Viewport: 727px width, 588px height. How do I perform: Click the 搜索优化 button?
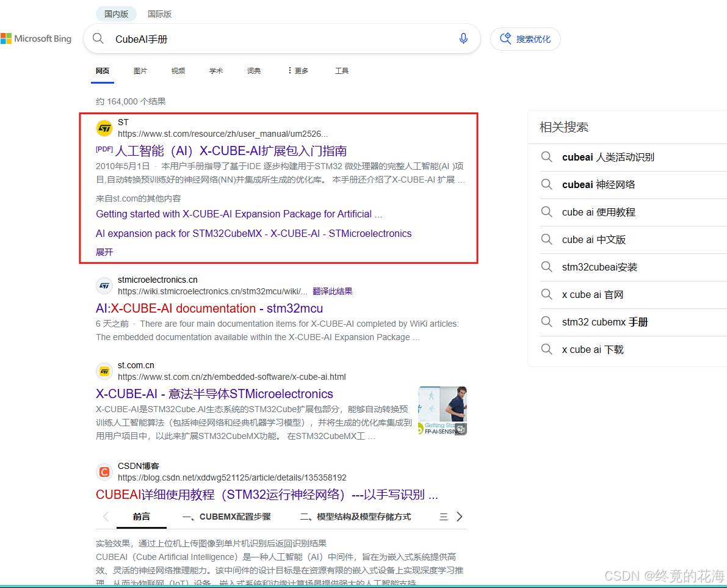(x=526, y=39)
